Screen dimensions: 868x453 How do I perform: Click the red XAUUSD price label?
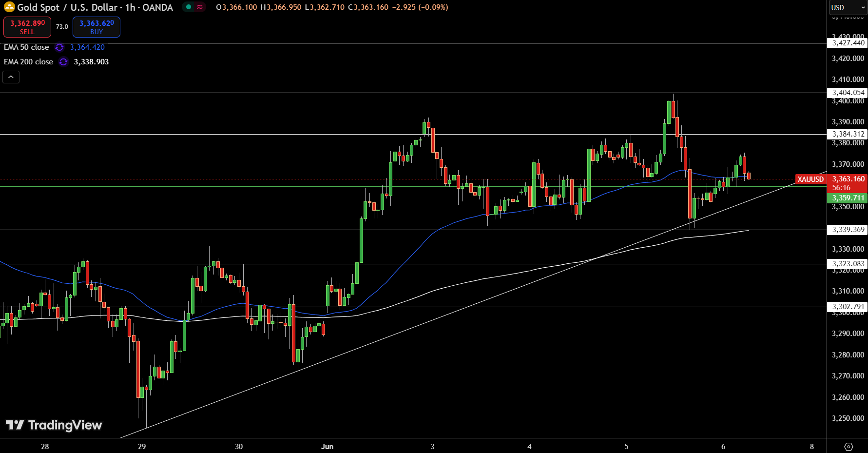tap(810, 179)
